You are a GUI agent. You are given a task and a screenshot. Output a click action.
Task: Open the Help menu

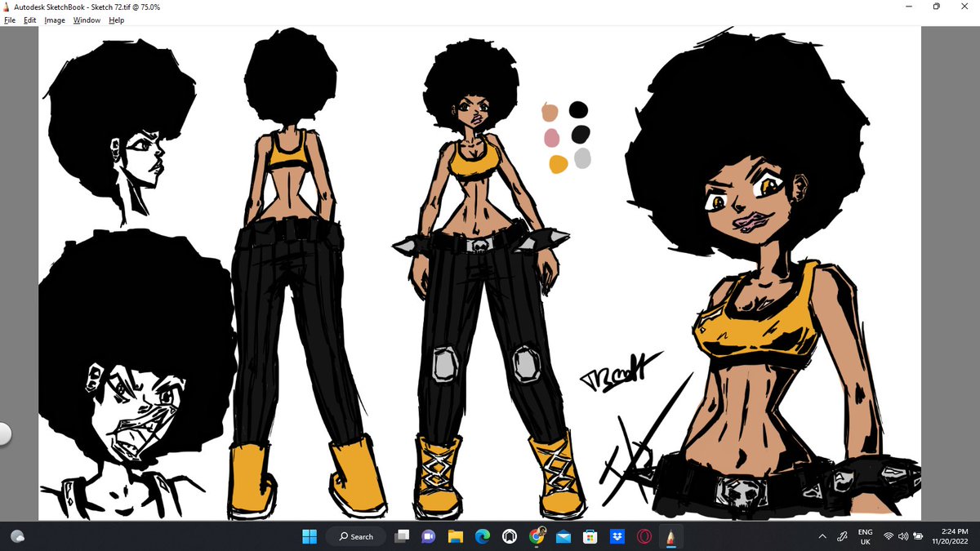point(117,20)
